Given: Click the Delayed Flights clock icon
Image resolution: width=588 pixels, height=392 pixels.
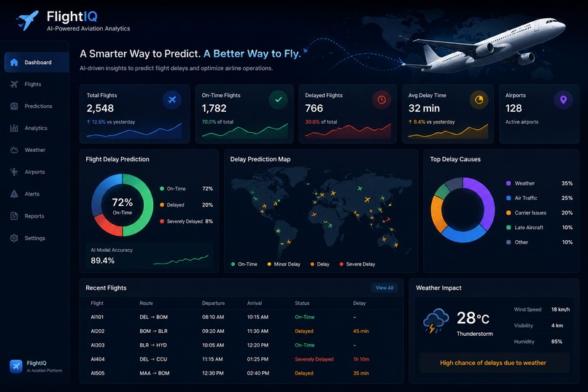Looking at the screenshot, I should click(x=382, y=100).
